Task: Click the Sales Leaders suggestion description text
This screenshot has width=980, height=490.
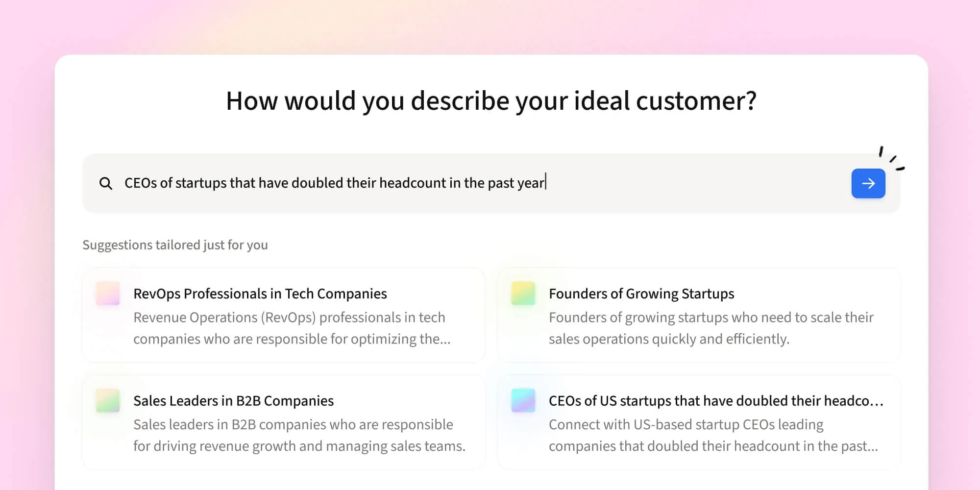Action: (299, 435)
